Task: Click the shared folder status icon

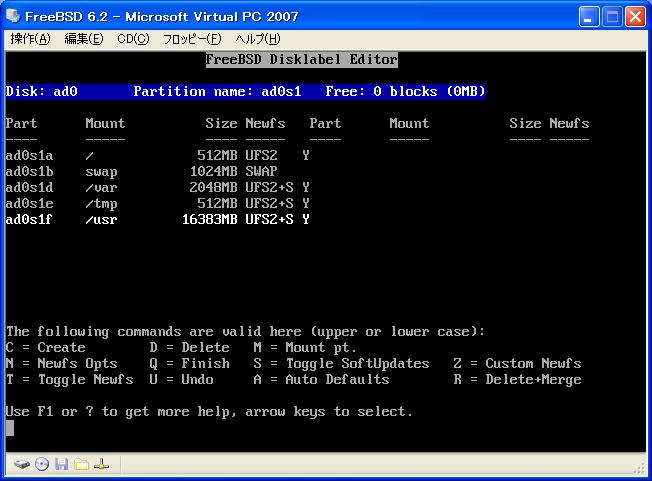Action: click(82, 464)
